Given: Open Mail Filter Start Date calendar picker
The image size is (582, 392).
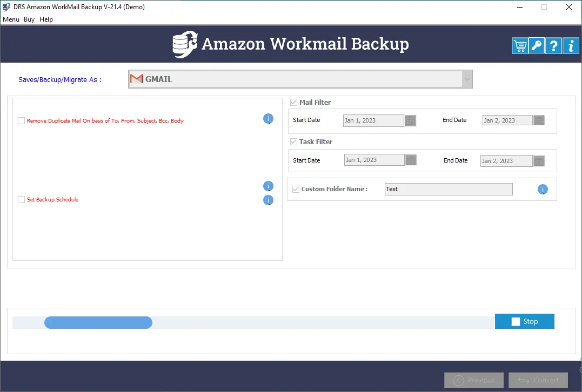Looking at the screenshot, I should (x=410, y=120).
